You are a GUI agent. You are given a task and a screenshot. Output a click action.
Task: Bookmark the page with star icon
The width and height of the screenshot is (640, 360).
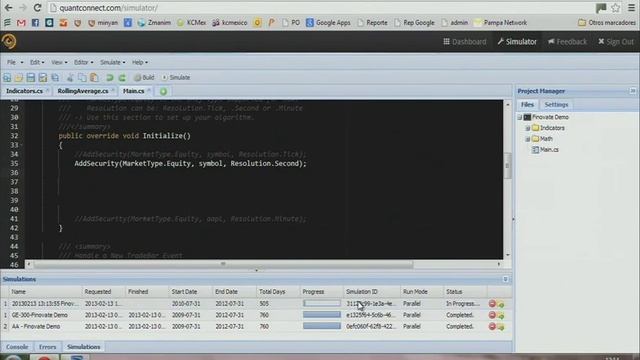[616, 8]
